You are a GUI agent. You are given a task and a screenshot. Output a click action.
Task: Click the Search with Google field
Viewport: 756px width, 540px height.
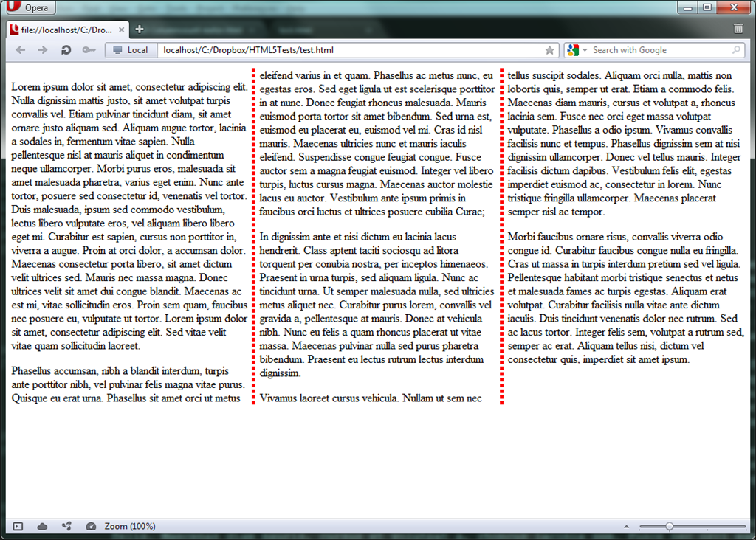pos(657,50)
